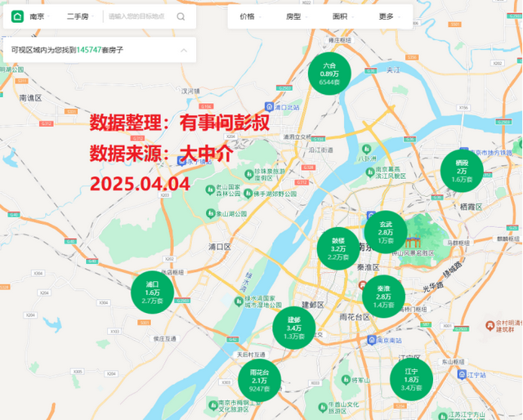Click the 牛首山文化旅游区 icon

pos(322,407)
